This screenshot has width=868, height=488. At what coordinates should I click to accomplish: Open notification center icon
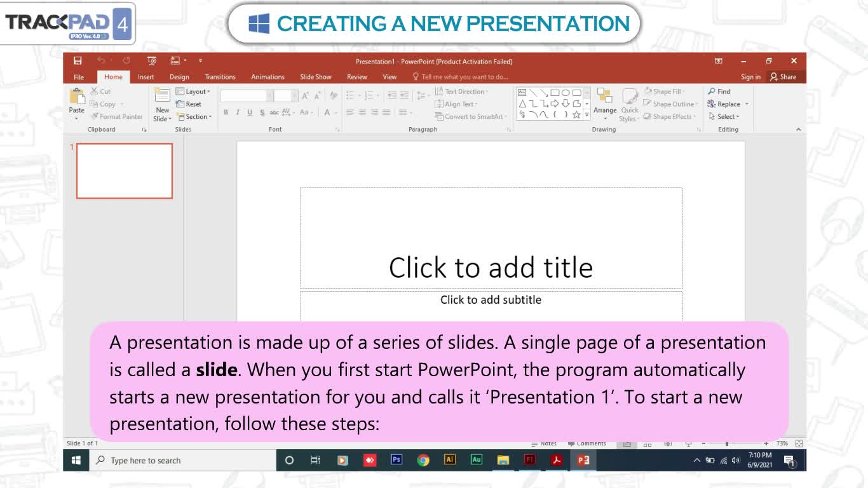790,461
